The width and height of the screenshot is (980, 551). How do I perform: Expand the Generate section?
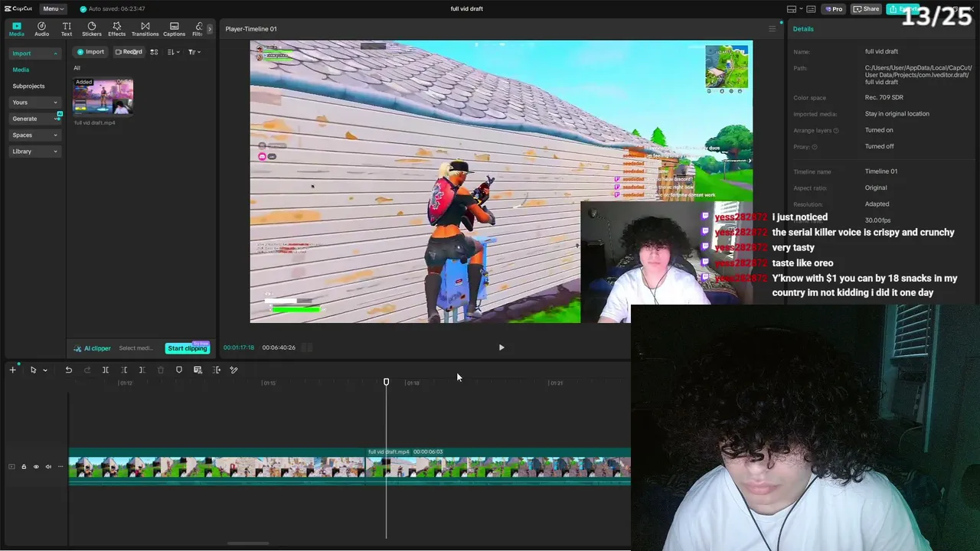(x=34, y=119)
